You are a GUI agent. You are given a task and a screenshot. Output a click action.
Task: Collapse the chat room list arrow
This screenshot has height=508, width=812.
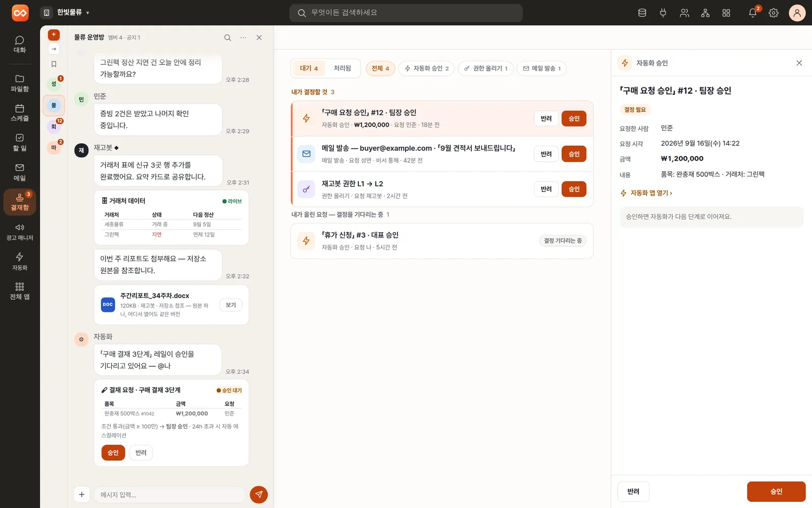54,49
